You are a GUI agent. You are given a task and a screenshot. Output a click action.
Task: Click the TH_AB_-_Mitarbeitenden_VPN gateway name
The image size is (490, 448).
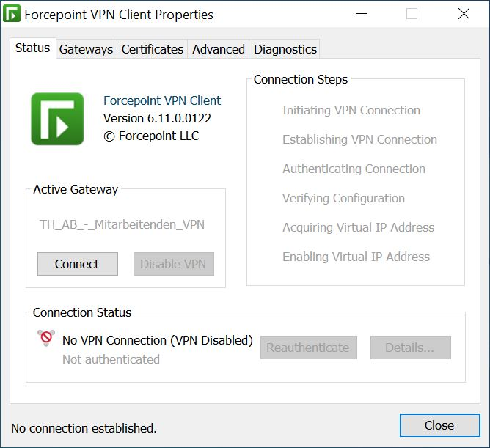point(122,224)
